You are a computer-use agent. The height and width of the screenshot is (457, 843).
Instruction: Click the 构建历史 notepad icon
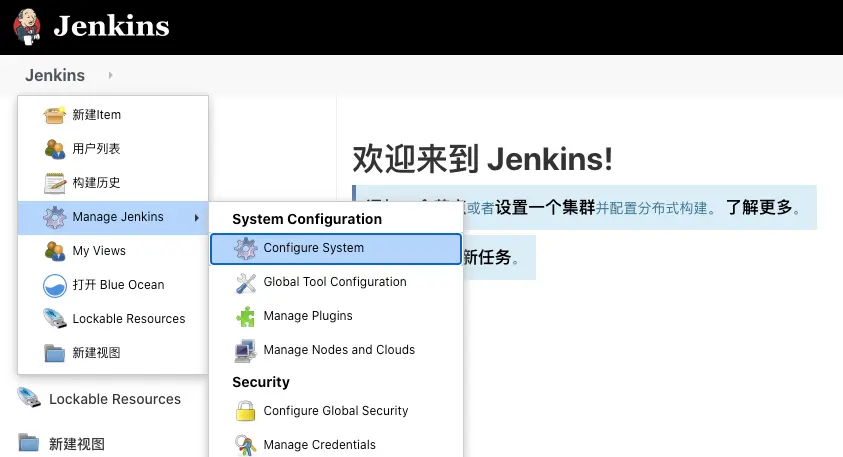tap(55, 183)
